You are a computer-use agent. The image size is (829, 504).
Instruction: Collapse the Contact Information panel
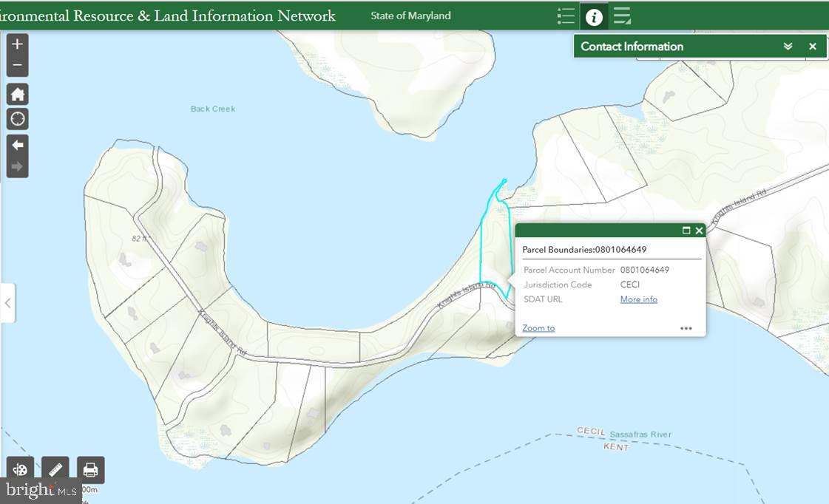tap(788, 47)
